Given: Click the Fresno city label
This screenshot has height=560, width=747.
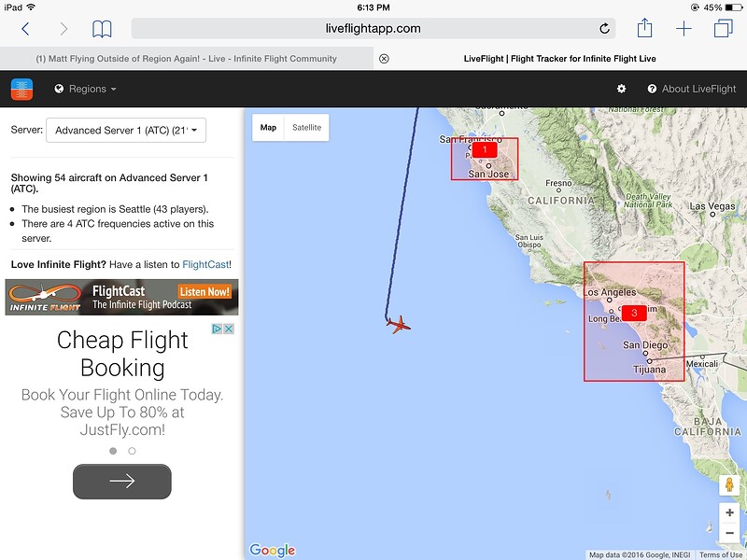Looking at the screenshot, I should (x=558, y=183).
